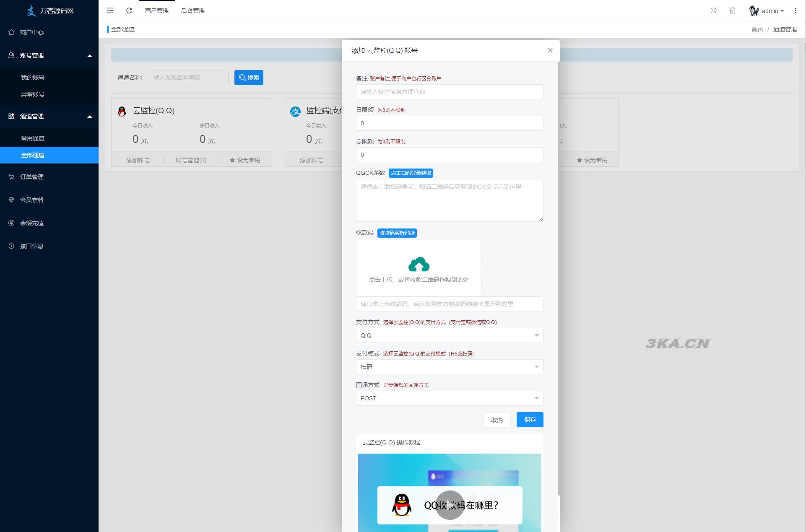The width and height of the screenshot is (806, 532).
Task: Click 日限额 input field showing 0
Action: 449,123
